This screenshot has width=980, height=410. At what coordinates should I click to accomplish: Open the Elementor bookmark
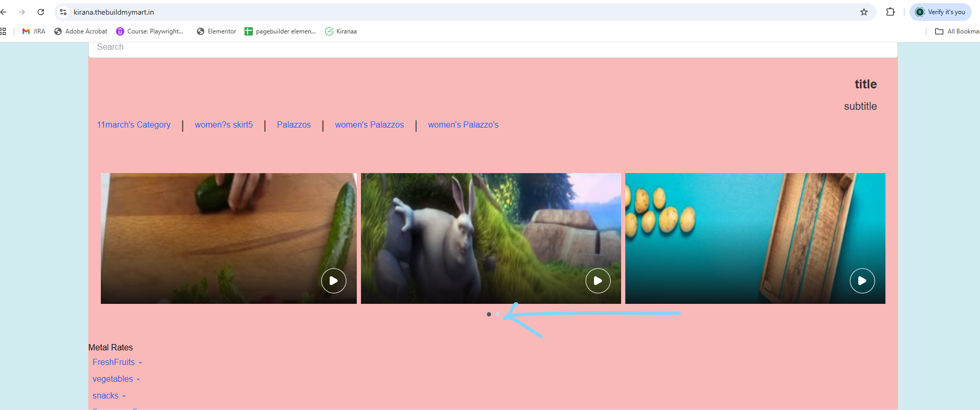[216, 31]
